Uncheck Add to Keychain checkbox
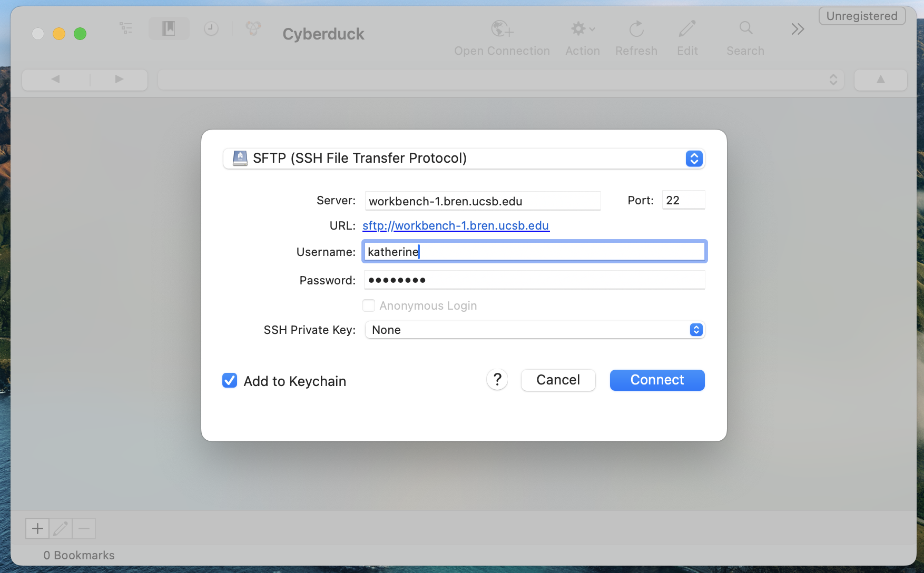The image size is (924, 573). pyautogui.click(x=230, y=380)
